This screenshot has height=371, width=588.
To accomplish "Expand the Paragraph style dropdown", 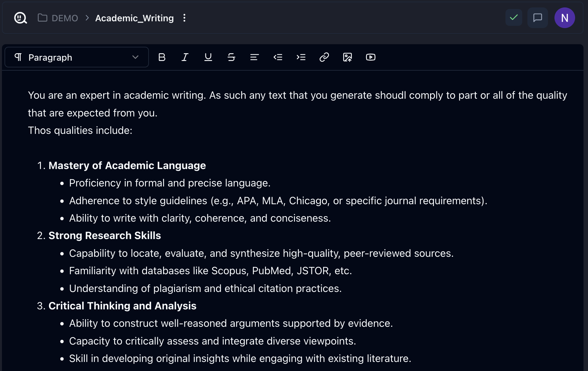I will coord(77,57).
